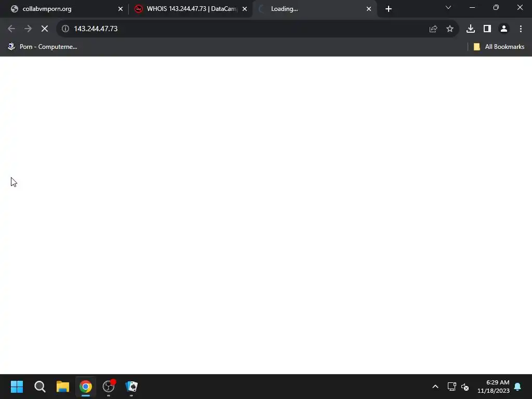
Task: Close the Chrome window
Action: click(x=520, y=7)
